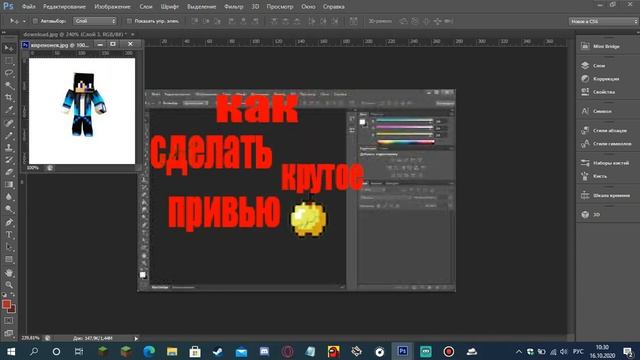Select the Blur tool
The image size is (640, 360).
pos(9,197)
